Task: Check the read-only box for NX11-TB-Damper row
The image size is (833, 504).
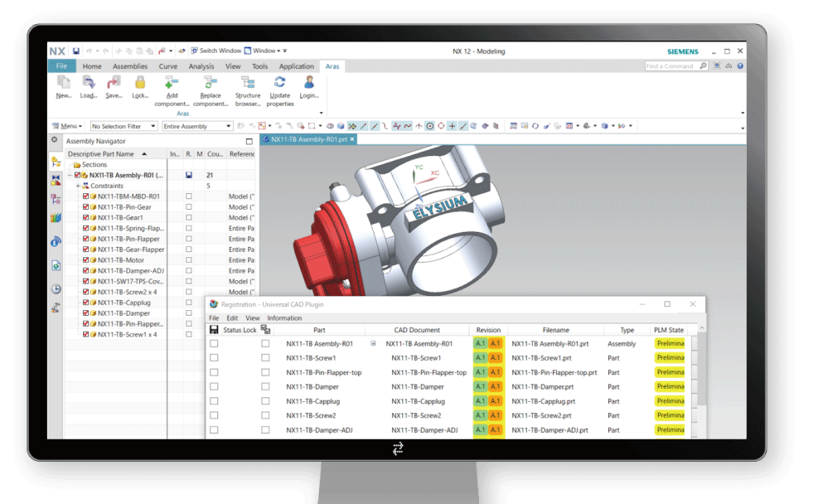Action: pos(189,313)
